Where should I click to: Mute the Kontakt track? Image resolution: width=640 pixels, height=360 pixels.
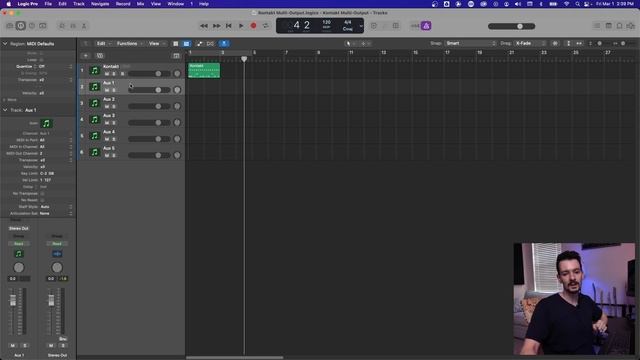(107, 74)
